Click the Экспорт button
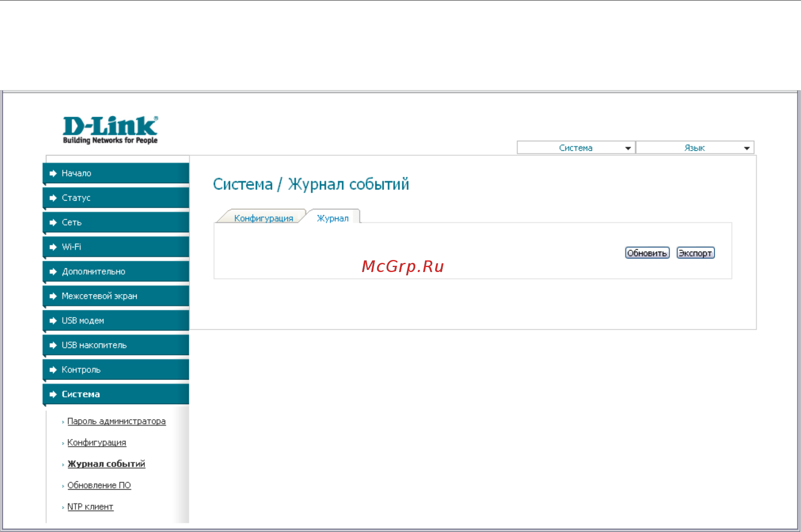 (696, 253)
